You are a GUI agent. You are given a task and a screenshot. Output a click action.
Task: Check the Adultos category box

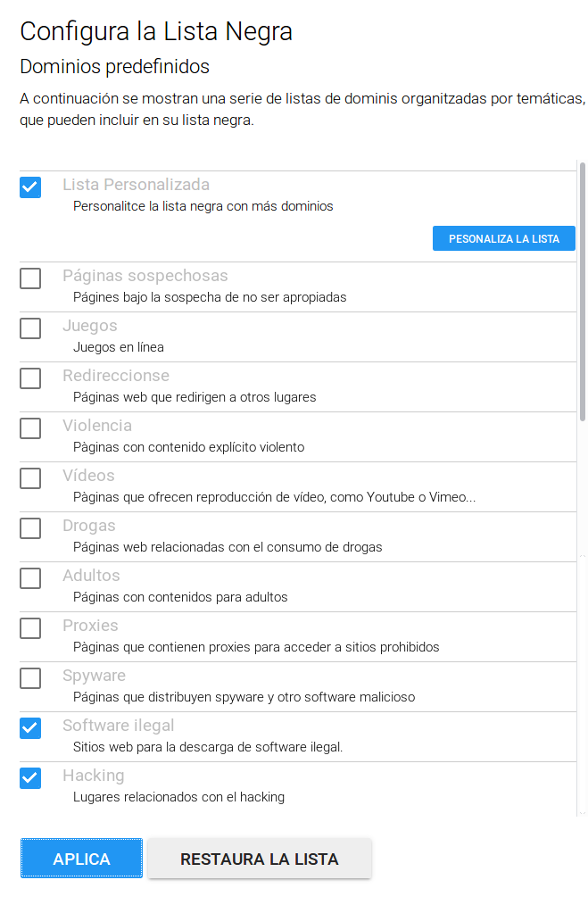click(30, 578)
